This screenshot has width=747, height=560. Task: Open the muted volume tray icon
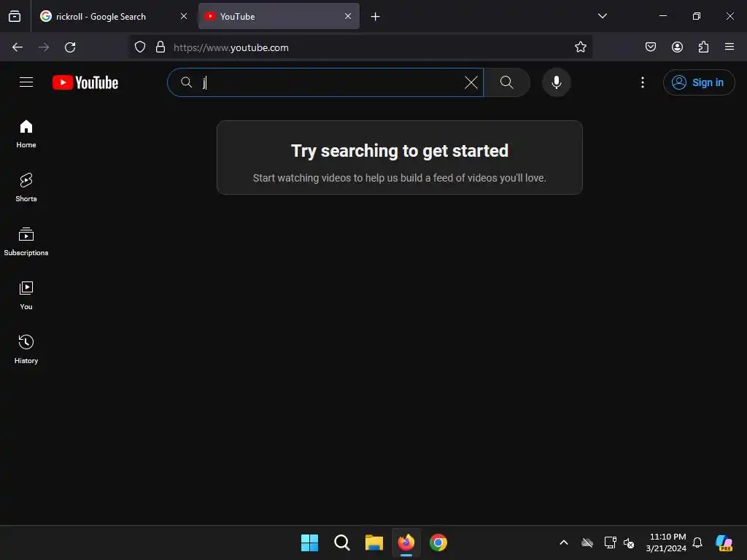629,542
